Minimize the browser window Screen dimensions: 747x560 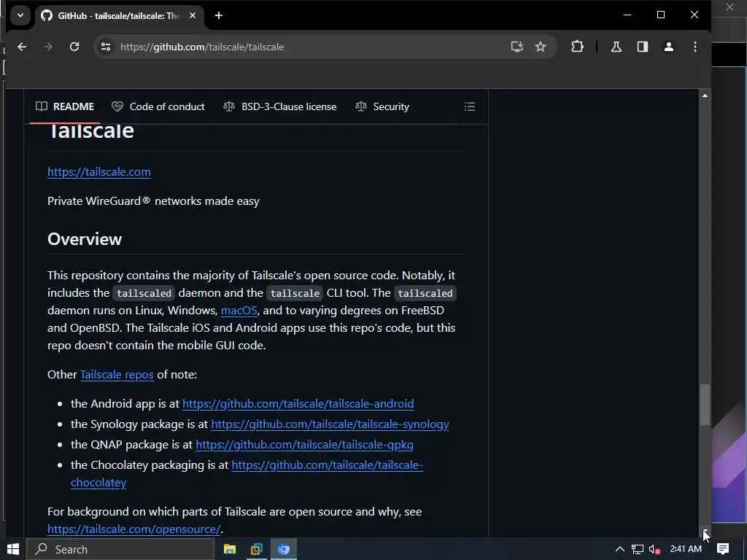coord(627,15)
